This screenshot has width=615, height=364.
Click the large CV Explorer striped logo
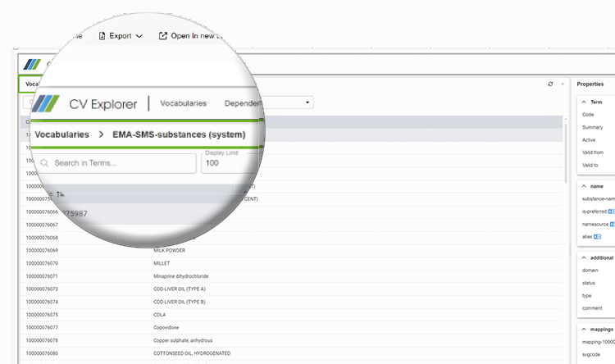coord(46,103)
